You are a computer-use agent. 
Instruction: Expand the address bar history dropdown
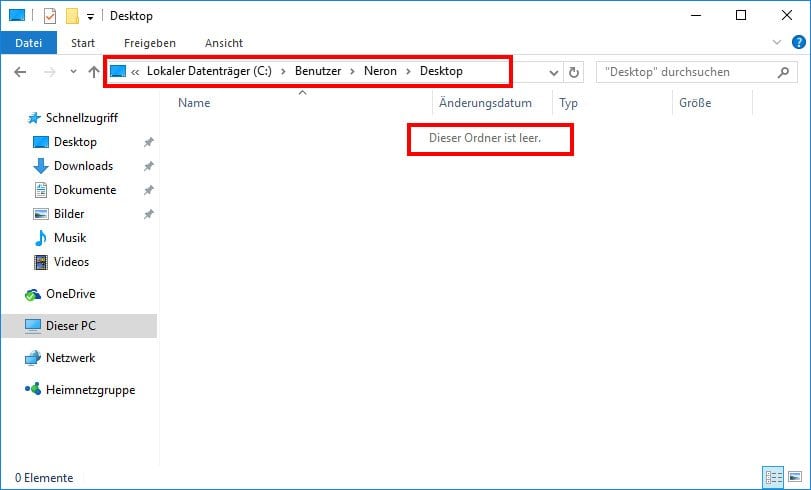(555, 72)
